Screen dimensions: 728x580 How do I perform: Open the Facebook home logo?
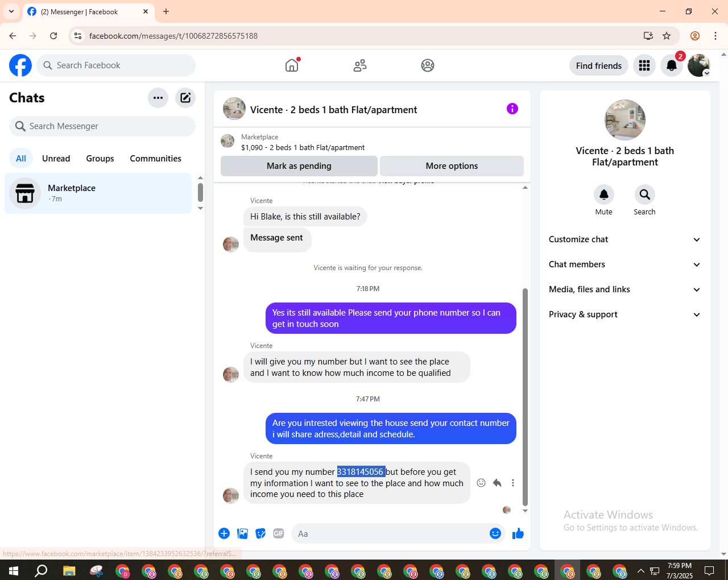coord(20,65)
